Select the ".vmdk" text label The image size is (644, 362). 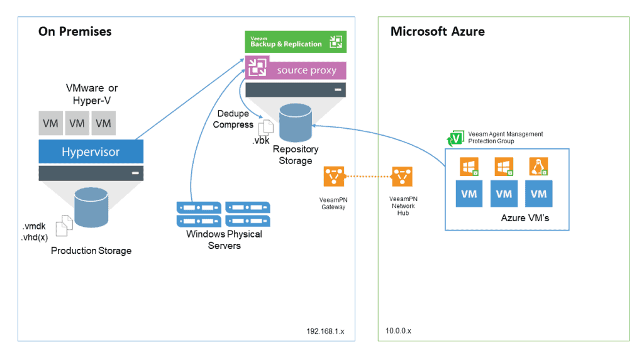pos(35,226)
